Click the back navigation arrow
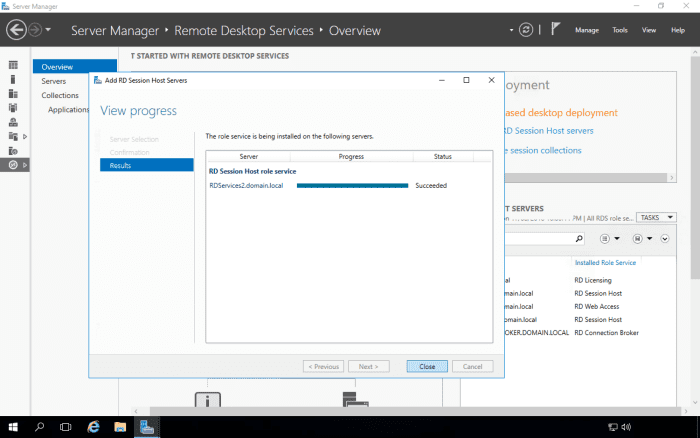700x438 pixels. tap(17, 30)
